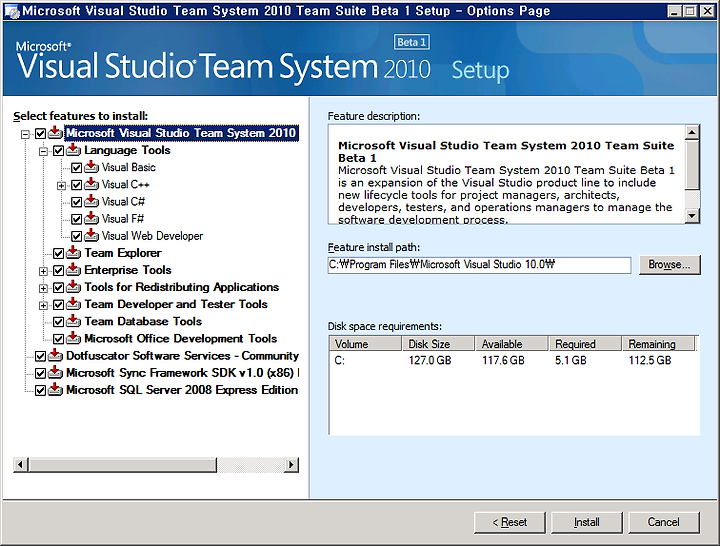
Task: Click the Volume column header
Action: tap(366, 343)
